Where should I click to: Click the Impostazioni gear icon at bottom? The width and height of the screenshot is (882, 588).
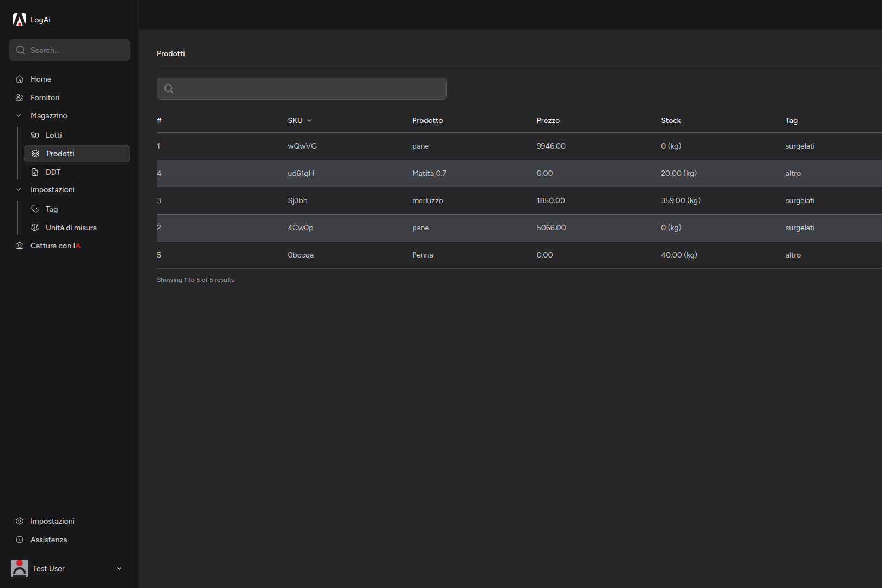coord(20,521)
